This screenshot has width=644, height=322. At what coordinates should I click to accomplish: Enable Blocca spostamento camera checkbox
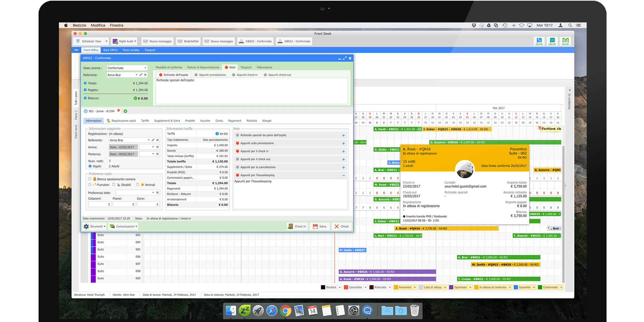90,179
